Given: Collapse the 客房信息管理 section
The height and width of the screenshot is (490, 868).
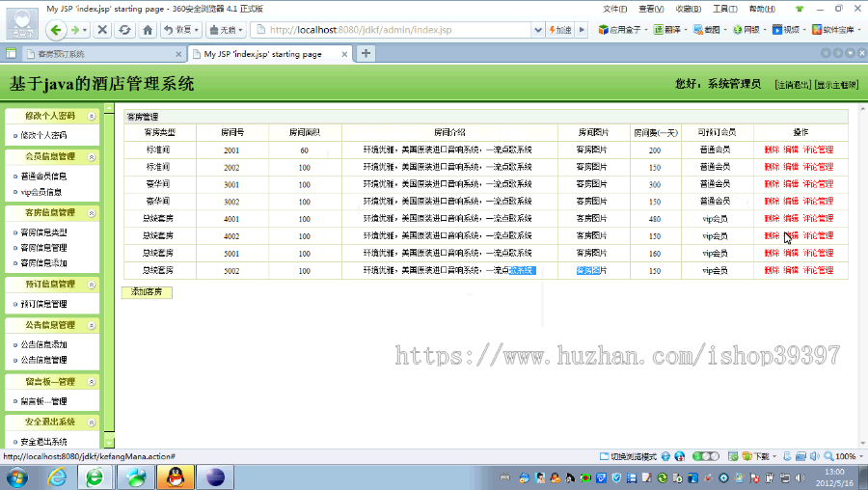Looking at the screenshot, I should point(92,213).
